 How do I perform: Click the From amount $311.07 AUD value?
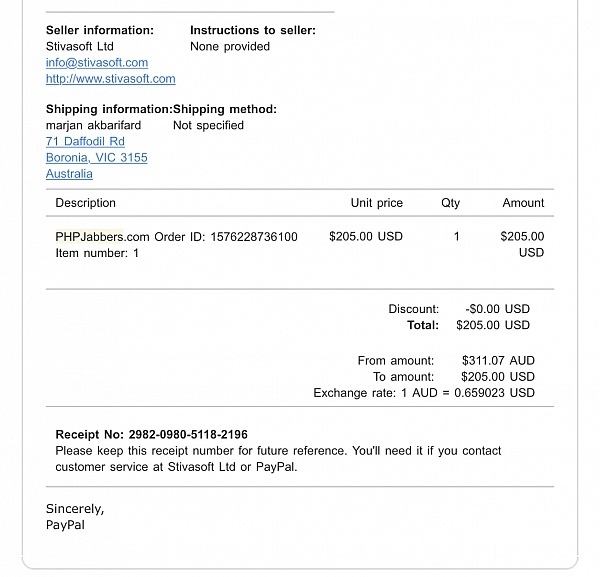coord(498,361)
